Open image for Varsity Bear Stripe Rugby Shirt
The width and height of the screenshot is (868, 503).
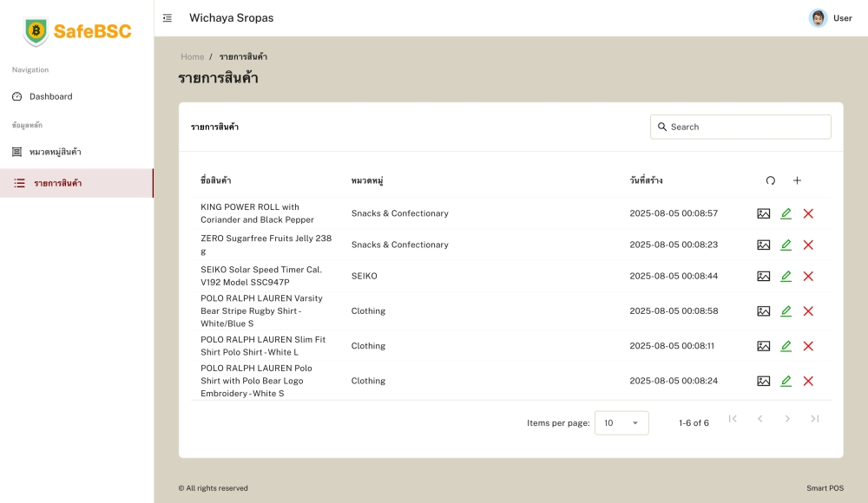coord(763,311)
